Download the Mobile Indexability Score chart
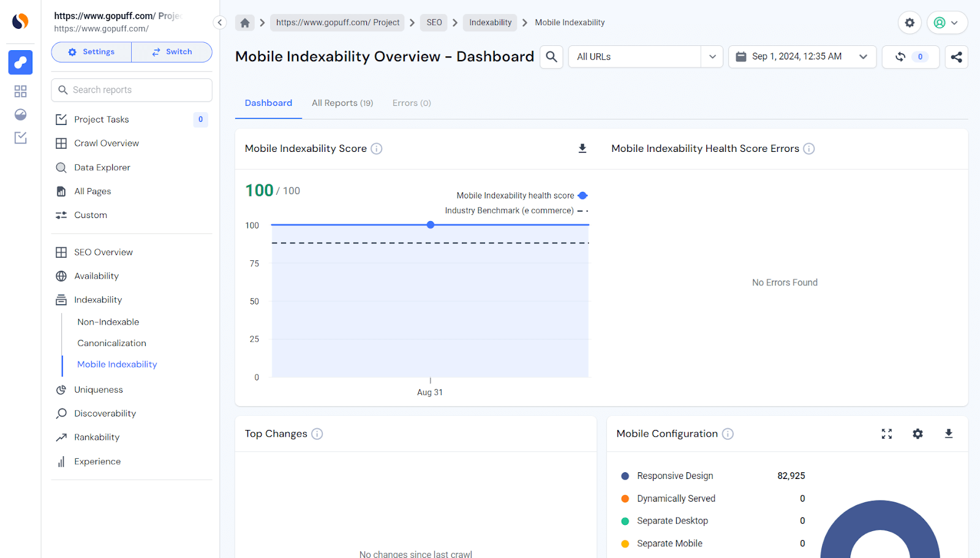Viewport: 980px width, 558px height. click(x=582, y=148)
